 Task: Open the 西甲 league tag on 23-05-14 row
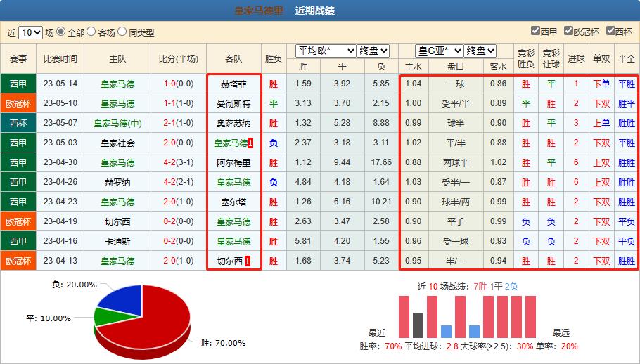pos(18,84)
